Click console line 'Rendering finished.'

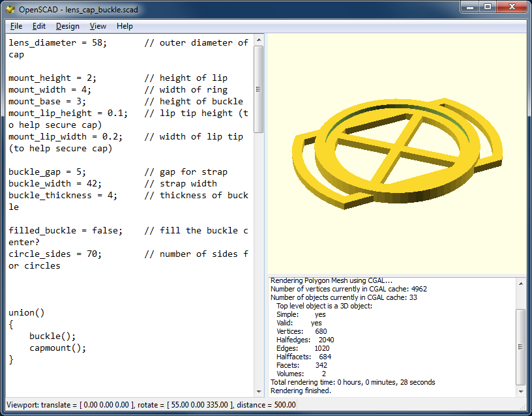pyautogui.click(x=301, y=391)
